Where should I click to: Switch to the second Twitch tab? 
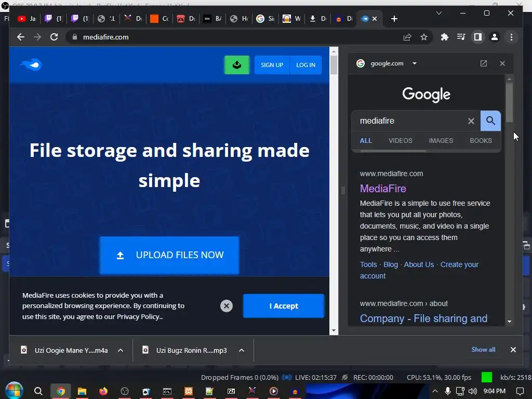80,19
